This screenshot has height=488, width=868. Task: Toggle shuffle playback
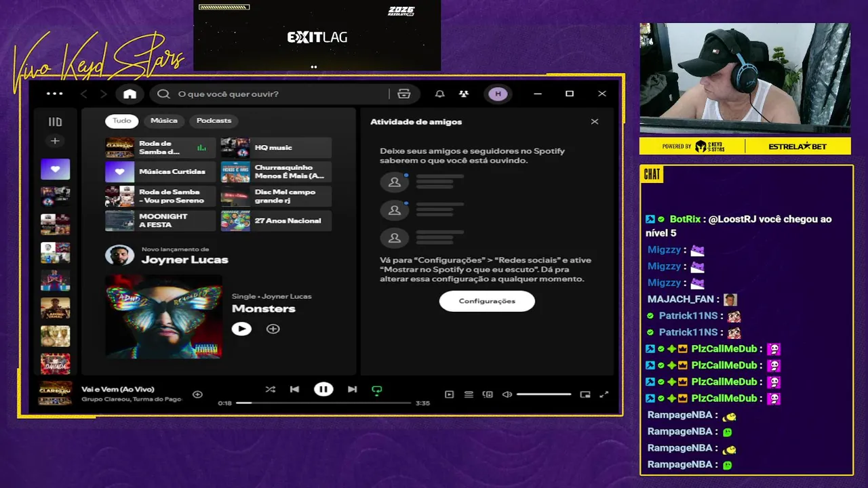(x=271, y=389)
